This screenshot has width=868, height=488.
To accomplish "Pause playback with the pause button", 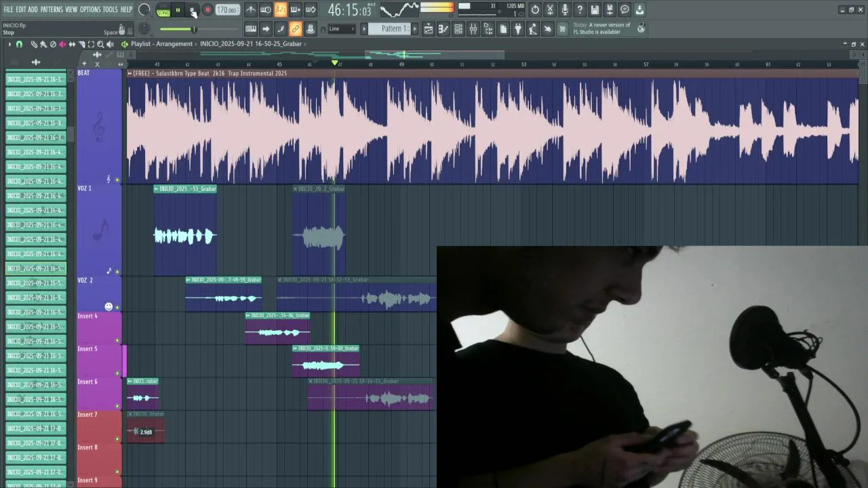I will pos(178,10).
